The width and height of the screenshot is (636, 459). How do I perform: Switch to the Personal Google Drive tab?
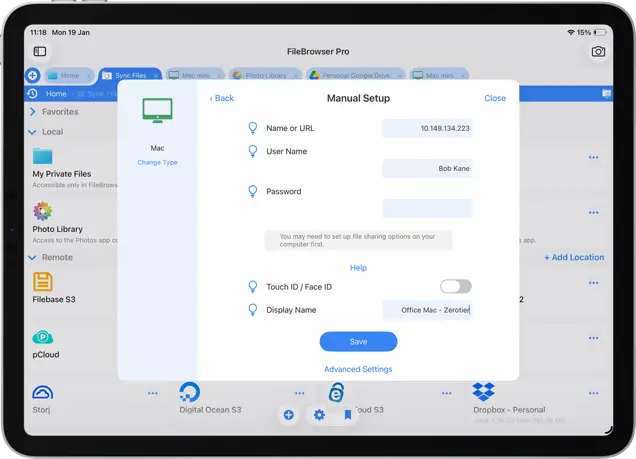click(355, 75)
